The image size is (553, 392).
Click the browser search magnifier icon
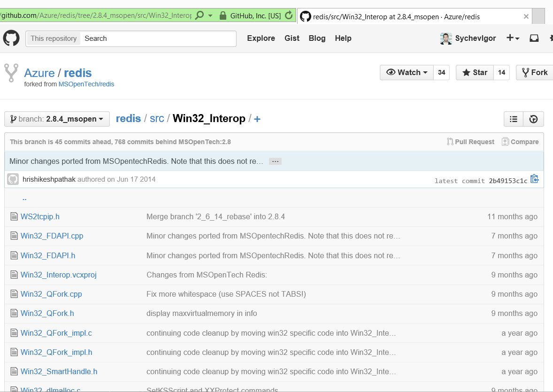pos(200,15)
